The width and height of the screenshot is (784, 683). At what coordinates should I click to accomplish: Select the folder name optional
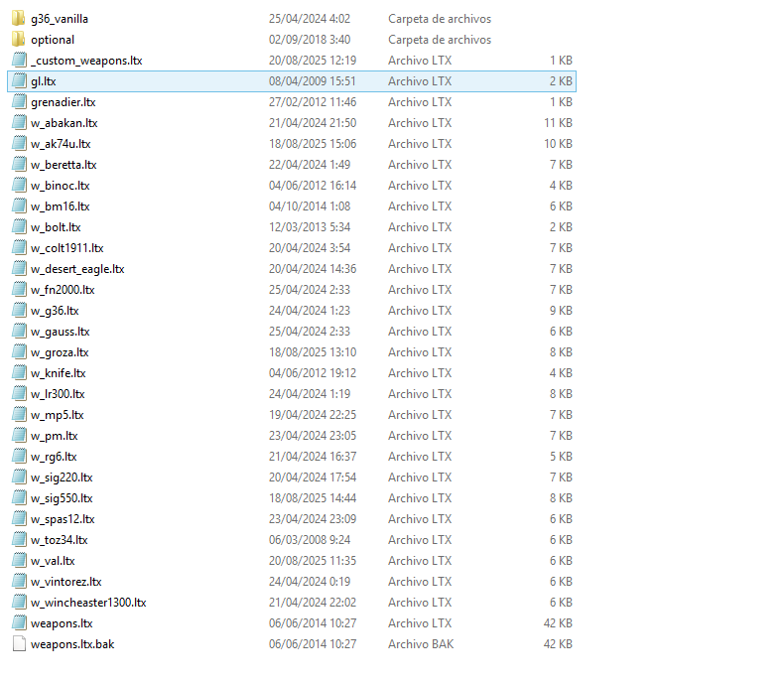pyautogui.click(x=53, y=40)
